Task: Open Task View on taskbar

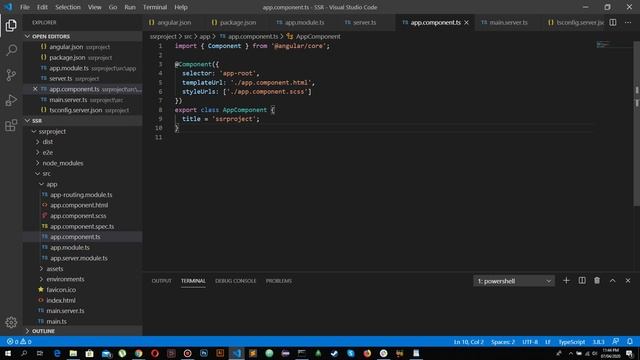Action: coord(40,353)
